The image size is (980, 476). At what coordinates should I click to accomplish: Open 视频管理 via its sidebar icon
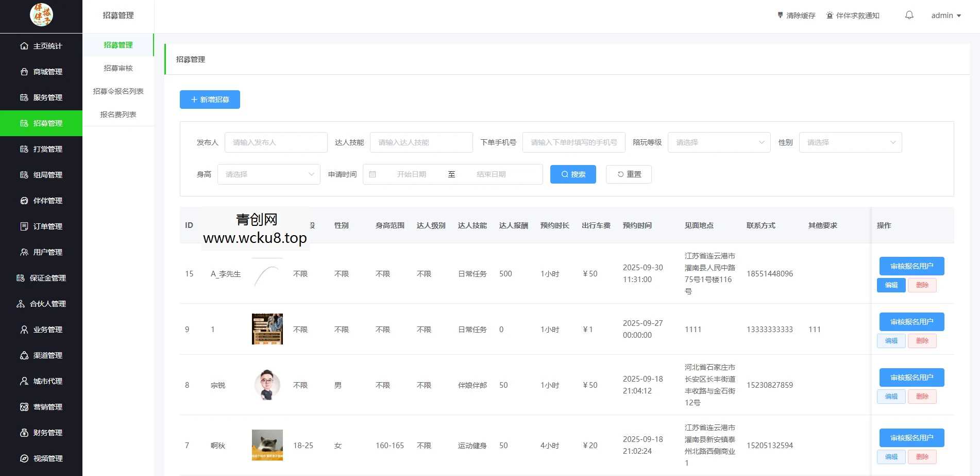point(24,458)
